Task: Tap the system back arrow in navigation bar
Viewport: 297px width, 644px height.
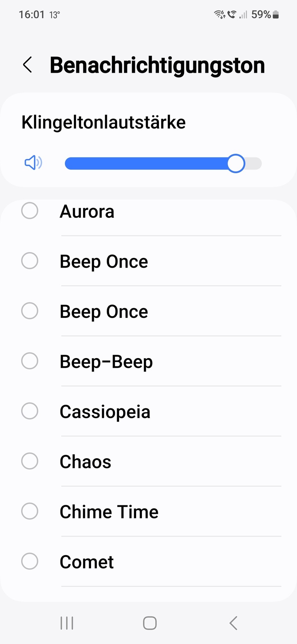Action: tap(233, 623)
